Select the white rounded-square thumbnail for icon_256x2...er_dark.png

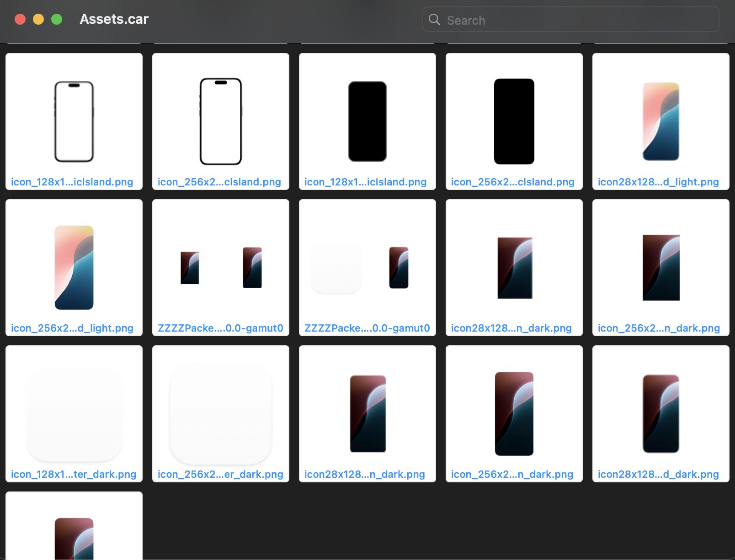click(x=221, y=414)
